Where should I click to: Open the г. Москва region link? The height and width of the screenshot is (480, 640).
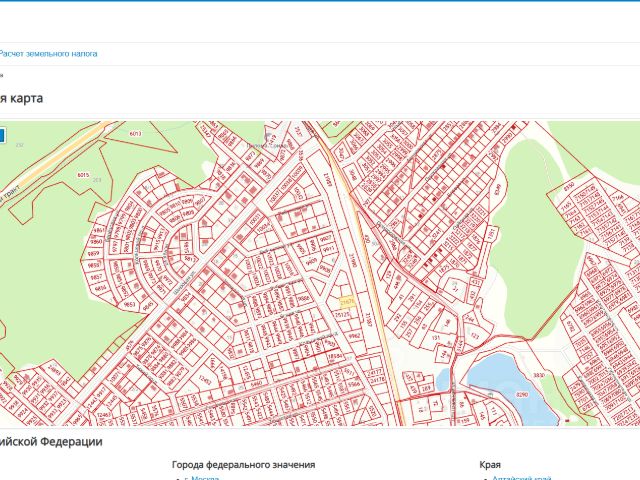pyautogui.click(x=201, y=478)
